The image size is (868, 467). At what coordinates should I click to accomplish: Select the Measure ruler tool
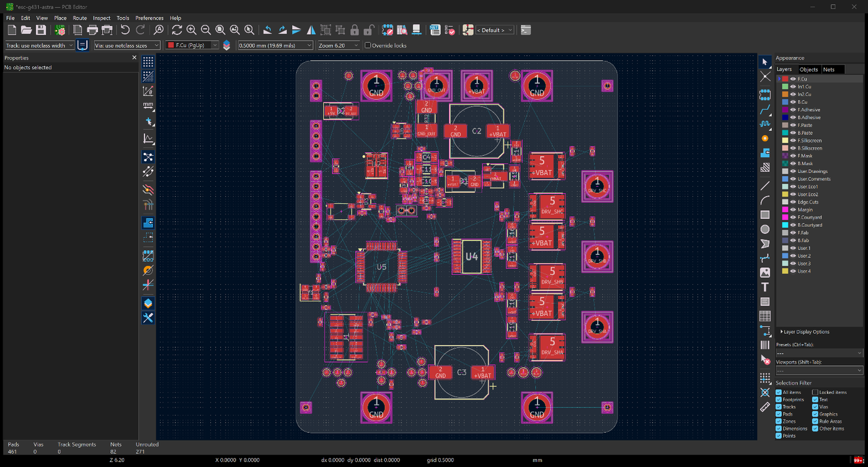tap(765, 407)
